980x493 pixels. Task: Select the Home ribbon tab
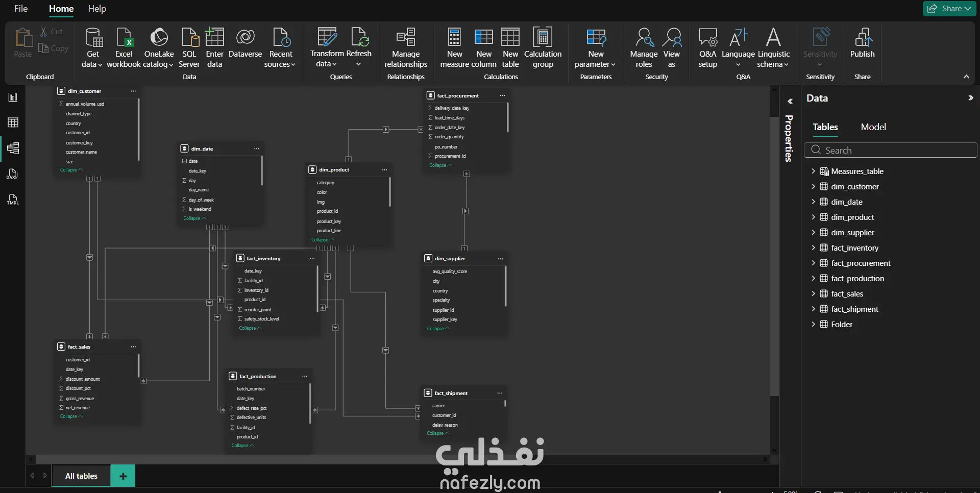[61, 9]
